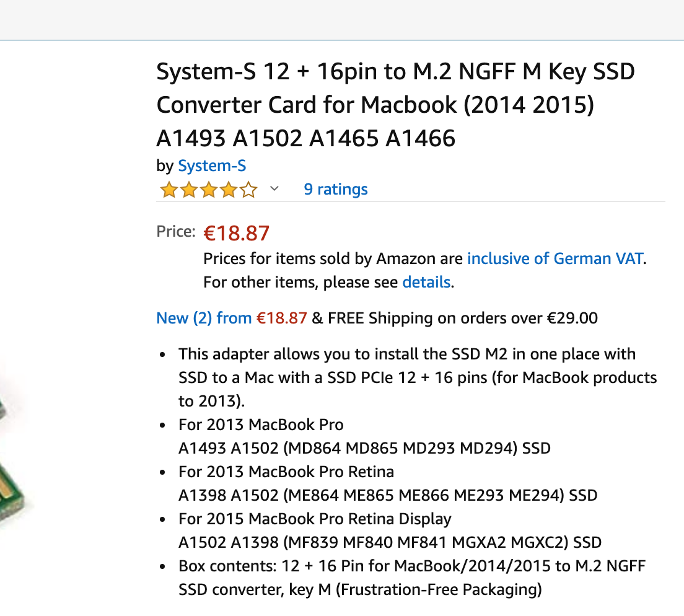Click the Box contents bullet text
684x616 pixels.
tap(412, 578)
